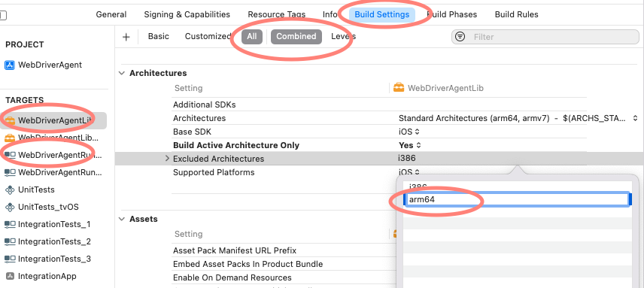Click the UnitTests_tvOS target icon
The height and width of the screenshot is (288, 644).
(x=10, y=207)
